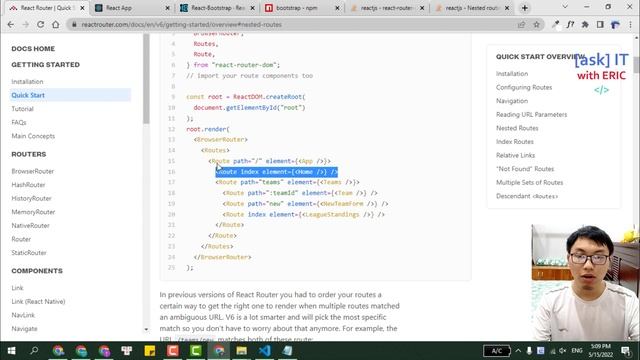
Task: Close the bootstrap - npm tab
Action: click(337, 8)
